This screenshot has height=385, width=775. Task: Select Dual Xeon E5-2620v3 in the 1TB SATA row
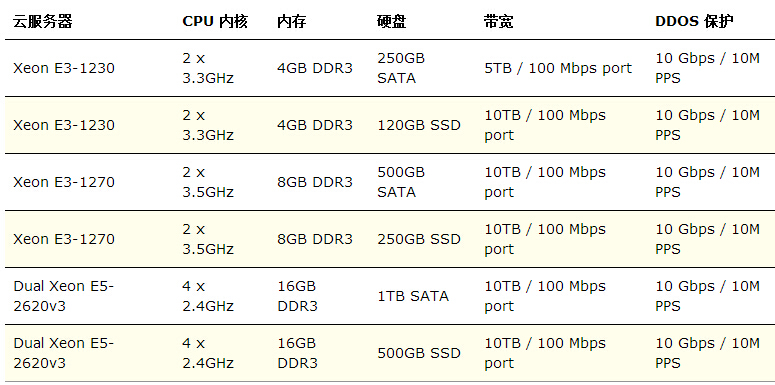pos(63,296)
